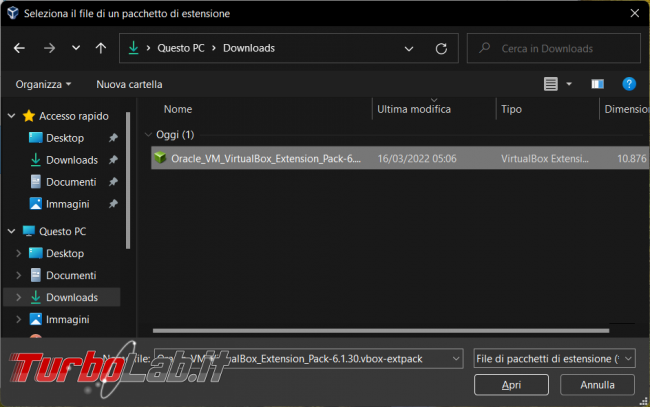
Task: Create a new folder with 'Nuova cartella'
Action: pyautogui.click(x=129, y=85)
